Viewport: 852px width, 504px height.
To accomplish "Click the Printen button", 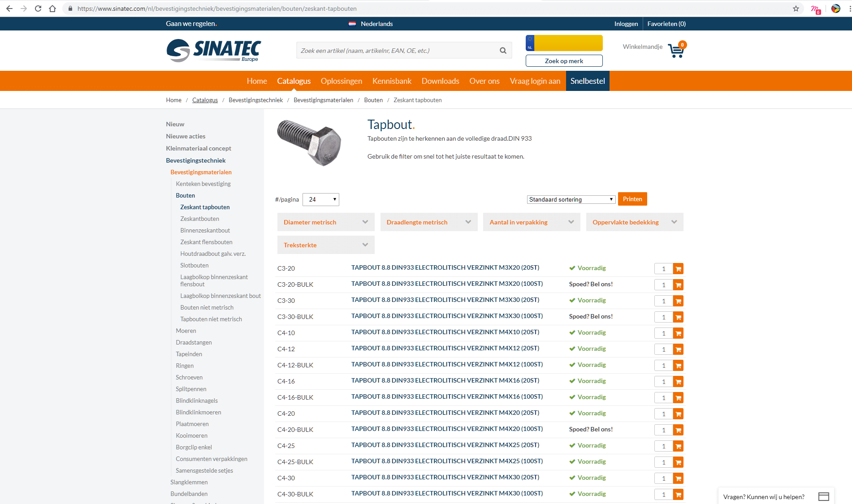I will [632, 199].
